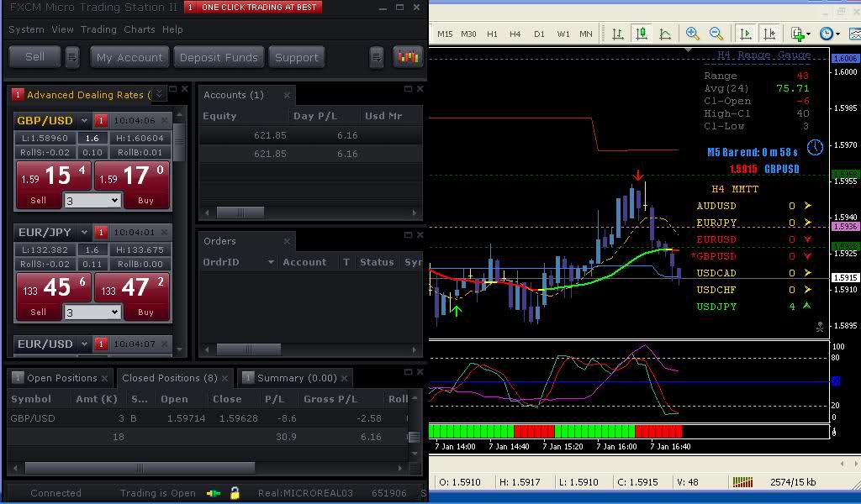Select the bar chart type icon
This screenshot has width=861, height=504.
[618, 34]
